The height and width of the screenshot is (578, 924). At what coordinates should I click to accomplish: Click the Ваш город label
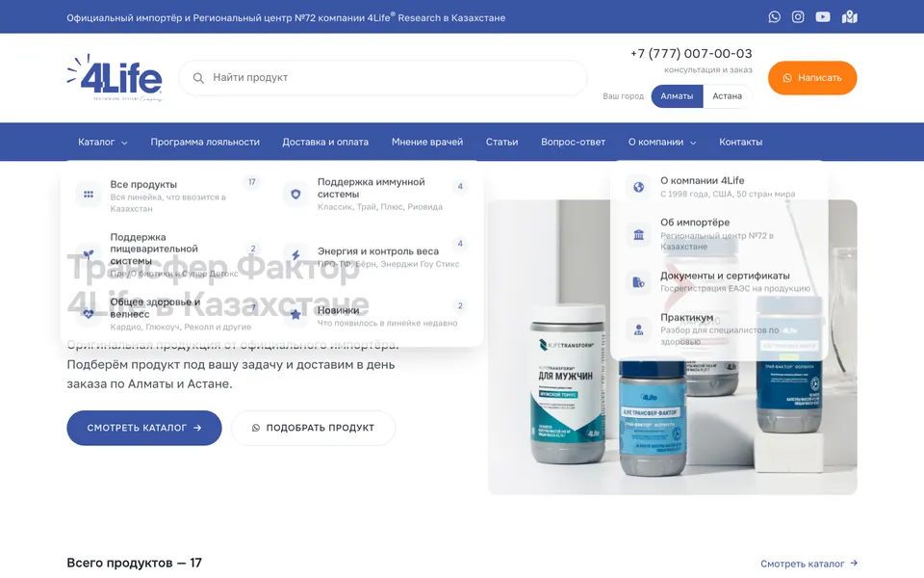[x=623, y=96]
